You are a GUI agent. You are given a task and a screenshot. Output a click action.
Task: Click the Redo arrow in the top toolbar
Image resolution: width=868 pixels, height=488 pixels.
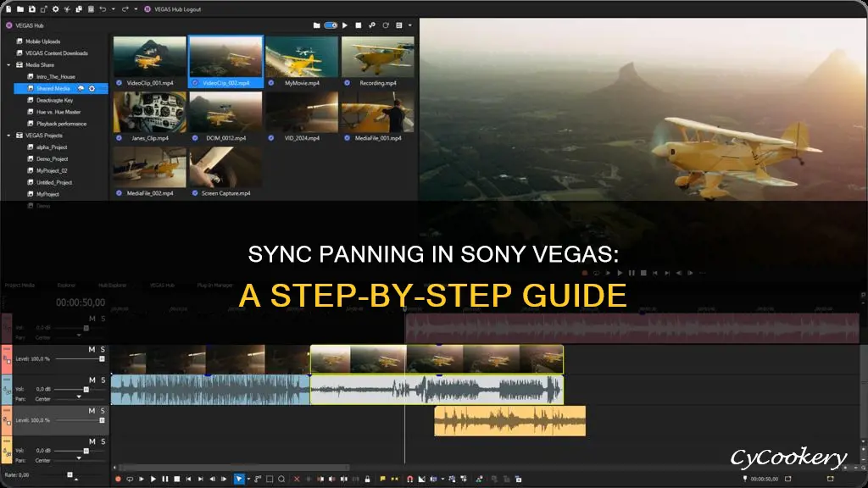click(x=125, y=8)
